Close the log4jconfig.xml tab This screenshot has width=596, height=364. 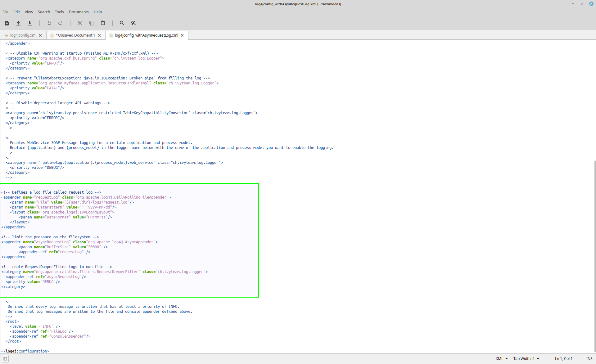[x=40, y=35]
